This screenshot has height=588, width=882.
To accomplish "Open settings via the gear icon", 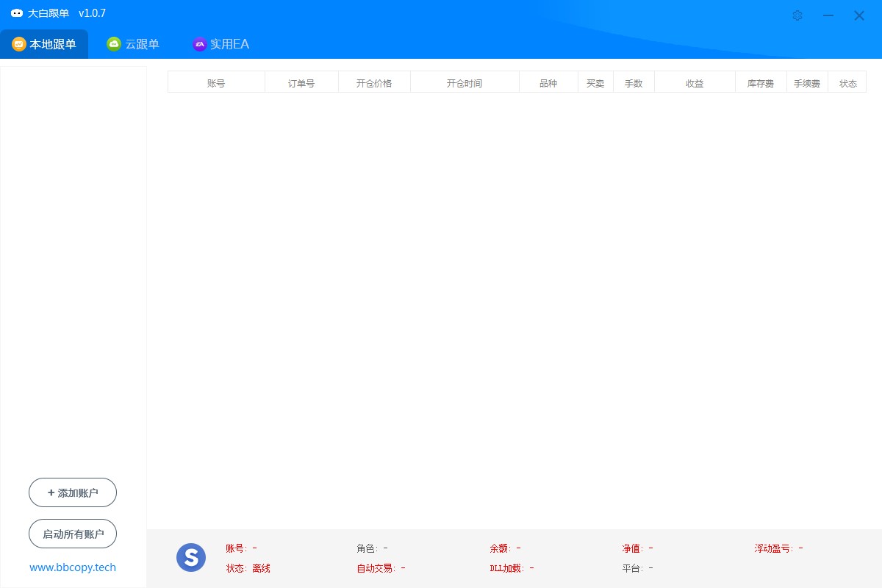I will [797, 15].
